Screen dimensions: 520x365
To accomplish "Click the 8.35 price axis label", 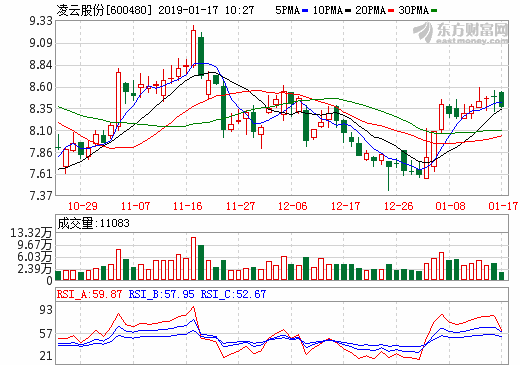I will pos(41,109).
